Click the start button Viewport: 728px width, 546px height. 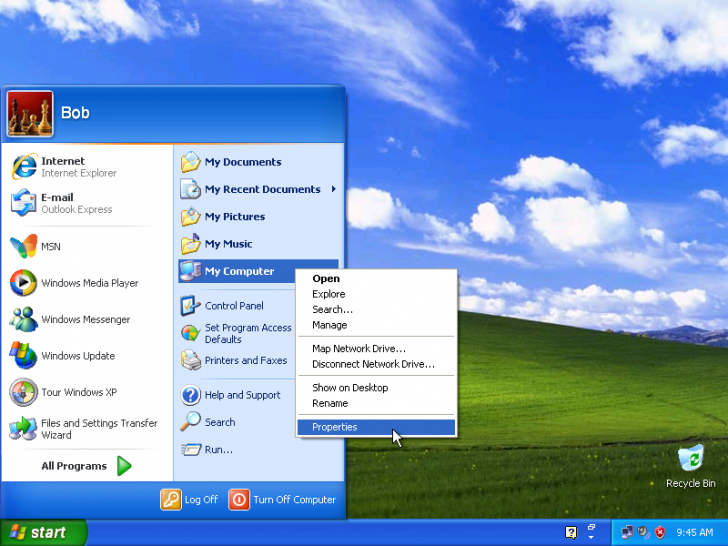point(44,532)
